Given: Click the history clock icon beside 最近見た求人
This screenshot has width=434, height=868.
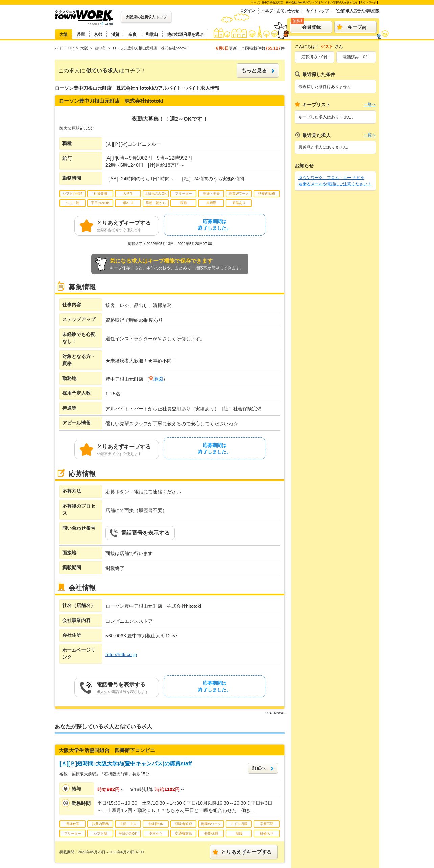Looking at the screenshot, I should pyautogui.click(x=297, y=135).
